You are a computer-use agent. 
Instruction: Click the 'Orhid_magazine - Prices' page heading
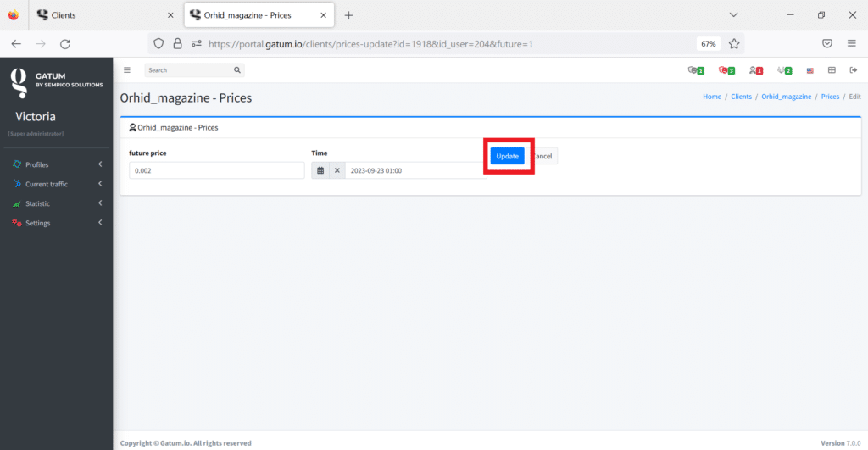(186, 98)
